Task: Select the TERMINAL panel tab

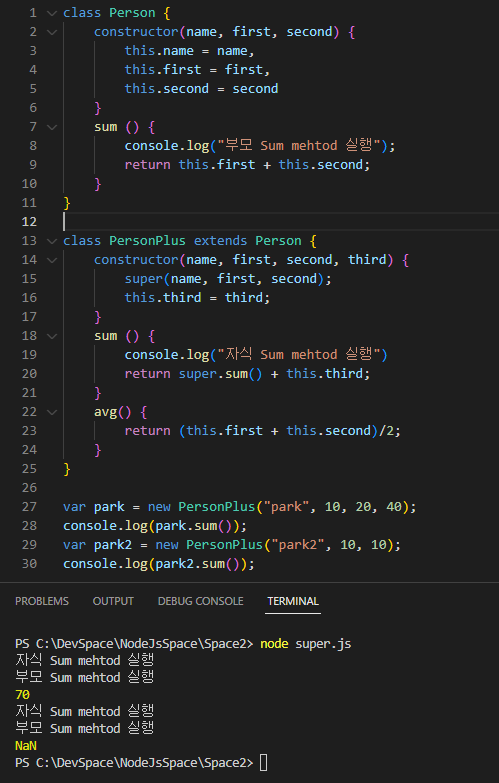Action: [x=293, y=601]
